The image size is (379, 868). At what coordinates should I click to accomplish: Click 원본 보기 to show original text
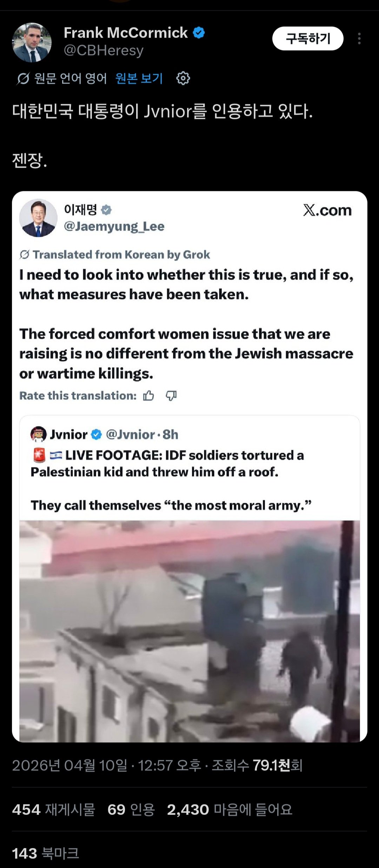point(139,78)
